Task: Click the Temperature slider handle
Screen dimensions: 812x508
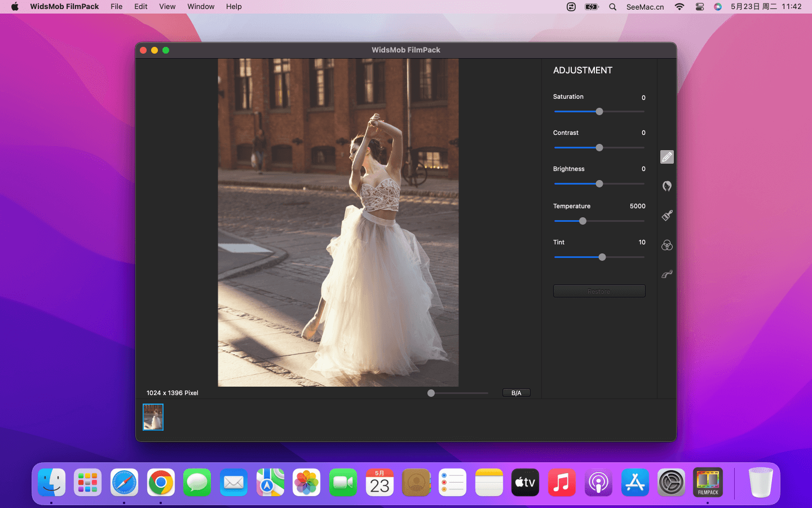Action: 583,221
